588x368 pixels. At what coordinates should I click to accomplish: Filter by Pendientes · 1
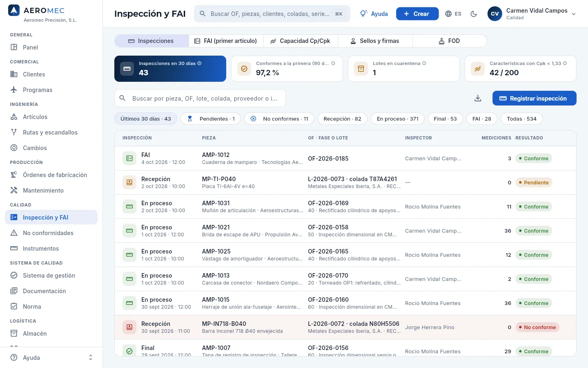pyautogui.click(x=211, y=119)
